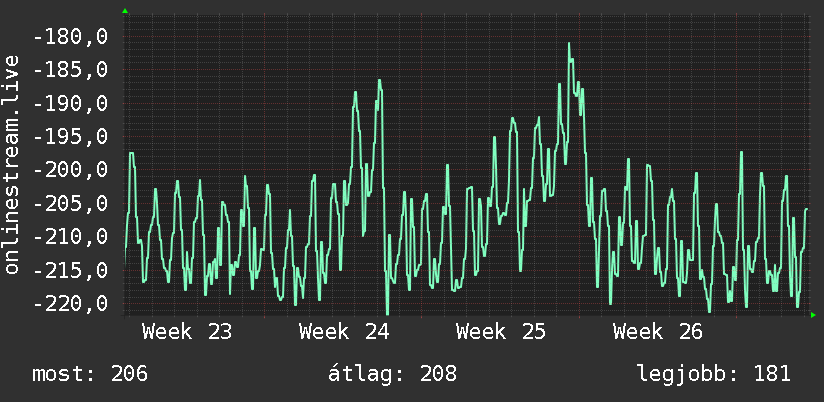Click the -195,0 y-axis label

click(70, 137)
